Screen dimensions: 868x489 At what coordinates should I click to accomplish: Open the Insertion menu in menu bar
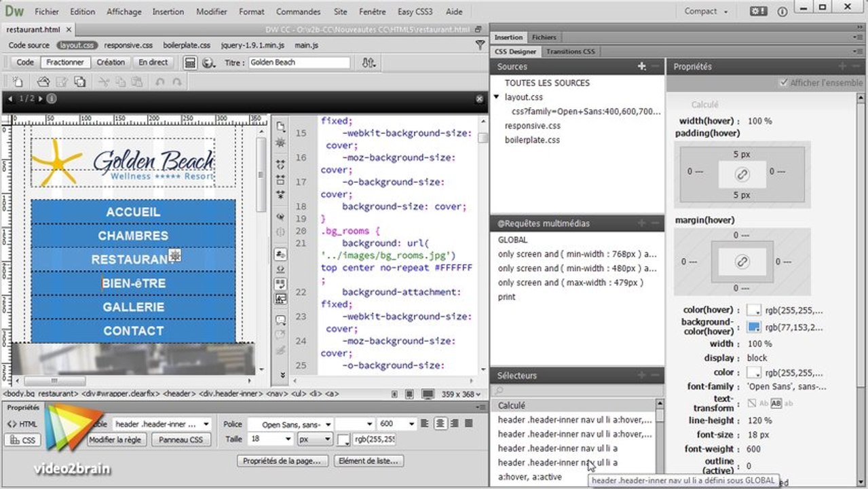(x=168, y=12)
